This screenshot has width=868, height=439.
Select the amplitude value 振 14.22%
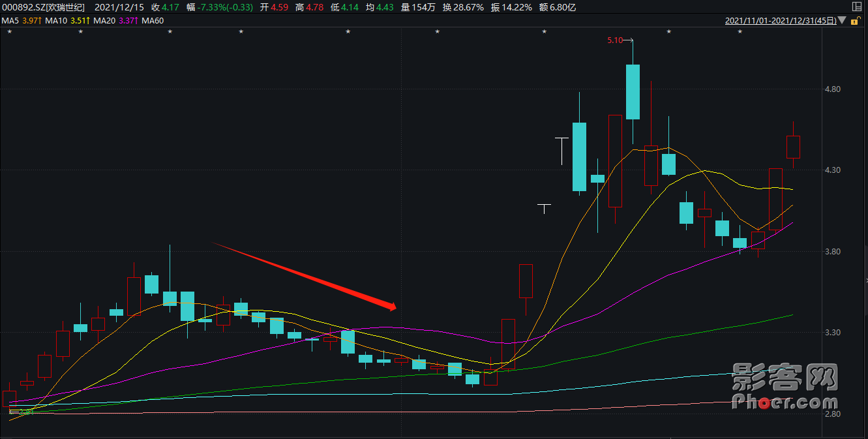point(511,7)
